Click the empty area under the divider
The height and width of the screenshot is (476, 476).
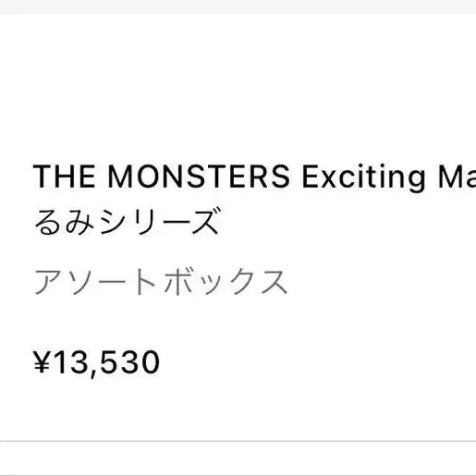pos(238,458)
